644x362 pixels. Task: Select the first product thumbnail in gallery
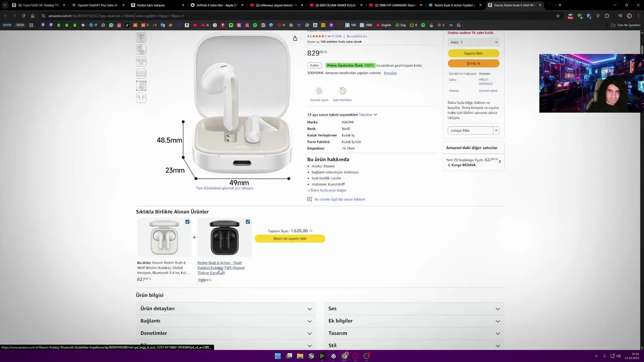click(141, 38)
